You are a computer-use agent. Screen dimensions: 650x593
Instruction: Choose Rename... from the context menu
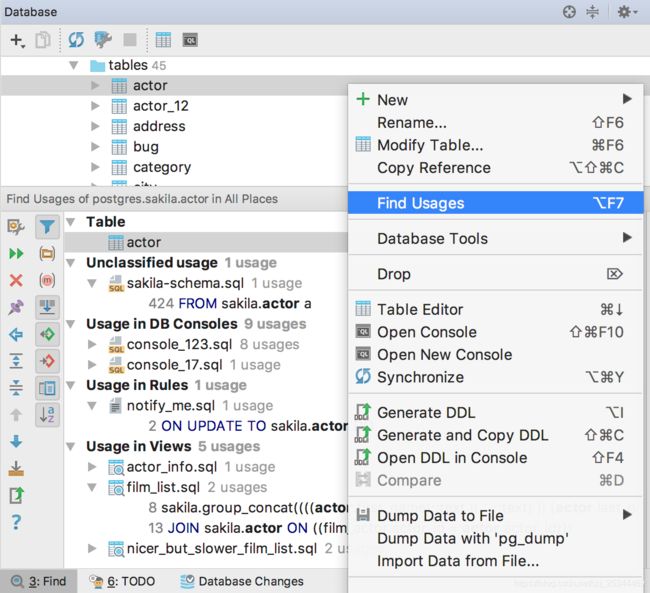click(x=495, y=123)
